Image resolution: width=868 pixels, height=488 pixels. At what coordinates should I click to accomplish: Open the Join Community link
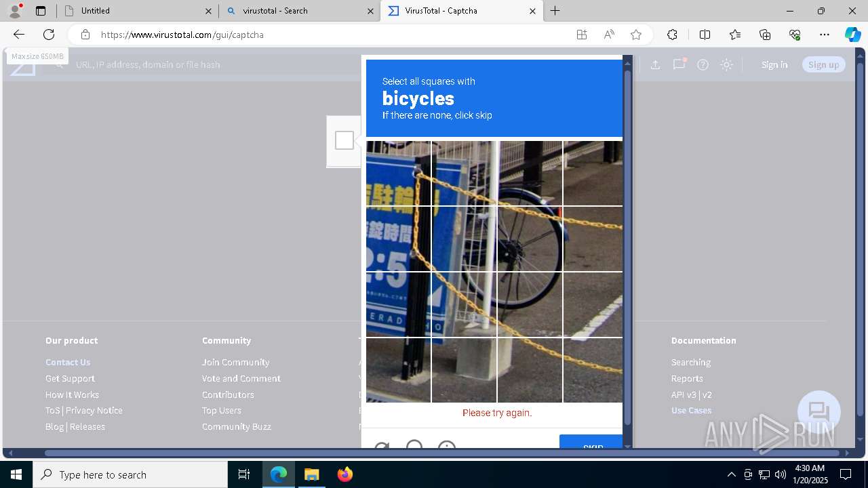[235, 362]
